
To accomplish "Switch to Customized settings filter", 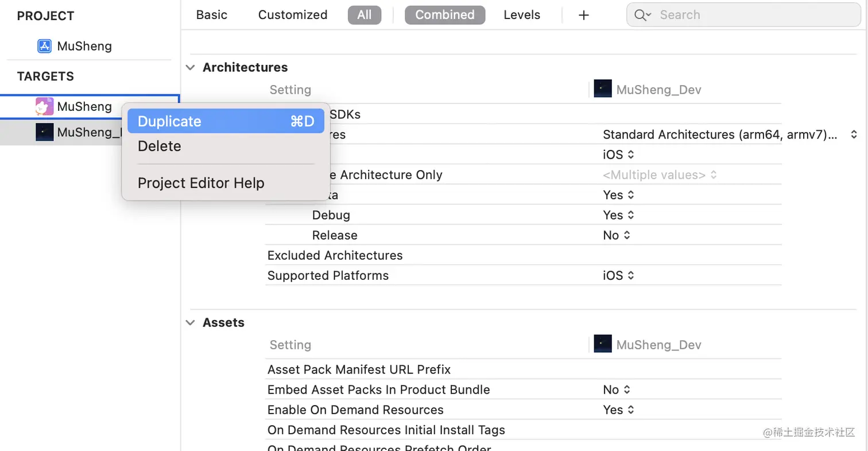I will pos(293,15).
